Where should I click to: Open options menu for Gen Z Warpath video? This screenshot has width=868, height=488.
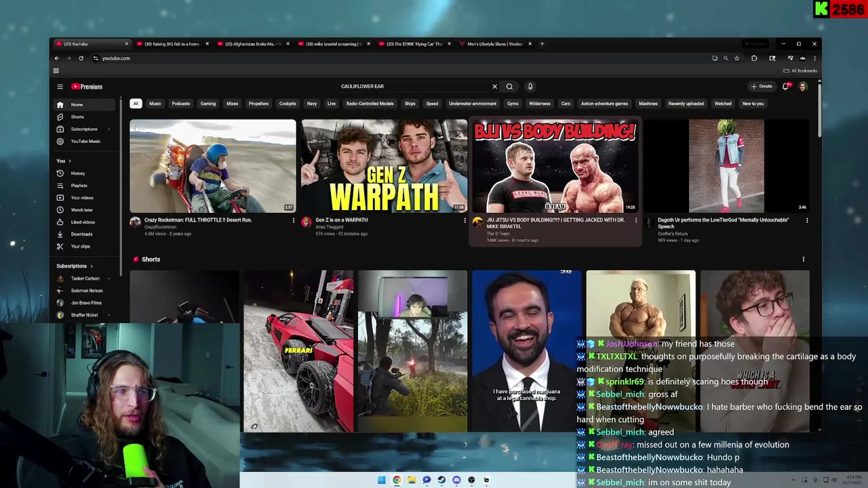465,220
